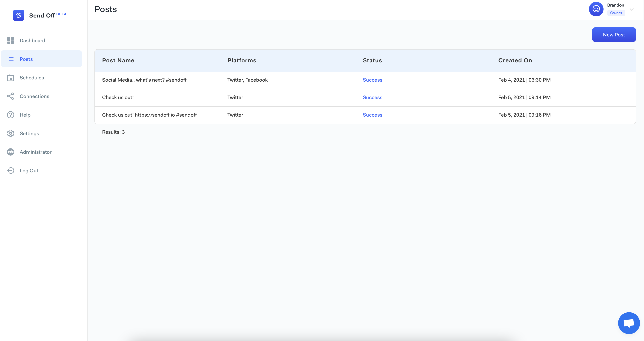Screen dimensions: 644x341
Task: Click Success status for 09:16 PM post
Action: (x=372, y=115)
